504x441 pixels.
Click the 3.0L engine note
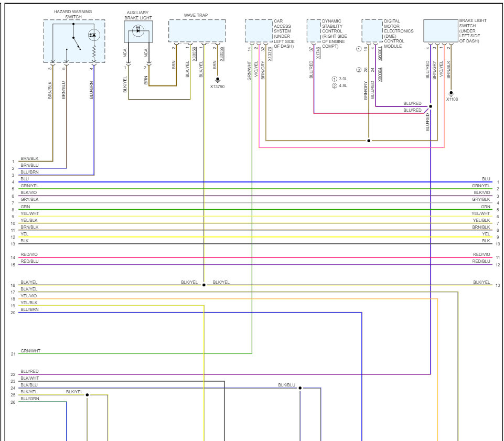(x=343, y=79)
